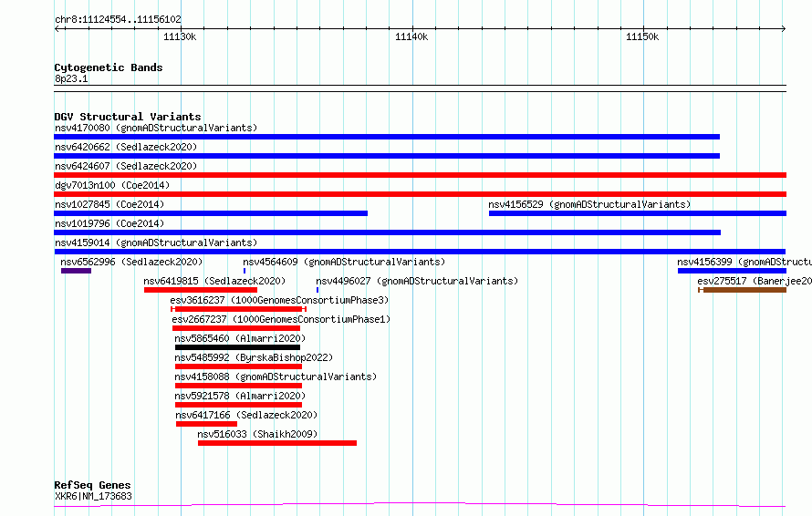Click the 11140k ruler tick label

(x=411, y=36)
